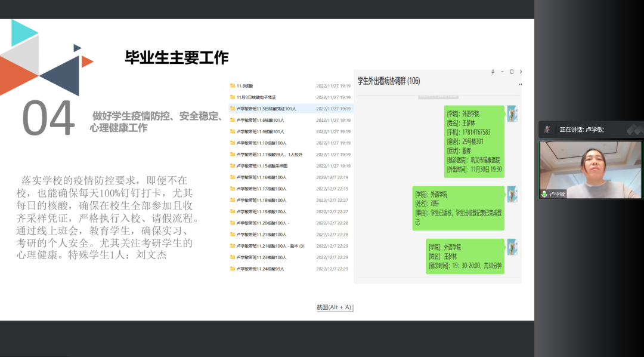Click the pin icon on the chat window

[x=493, y=72]
